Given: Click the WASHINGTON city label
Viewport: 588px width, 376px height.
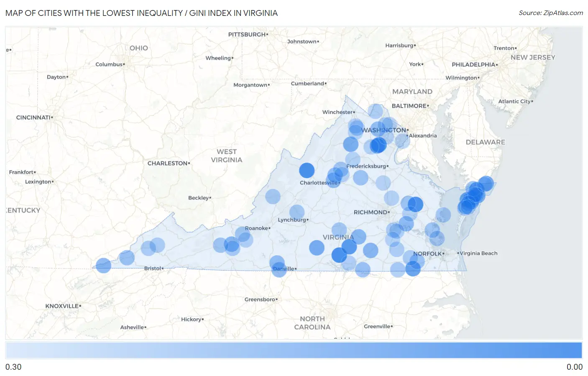Looking at the screenshot, I should tap(384, 130).
